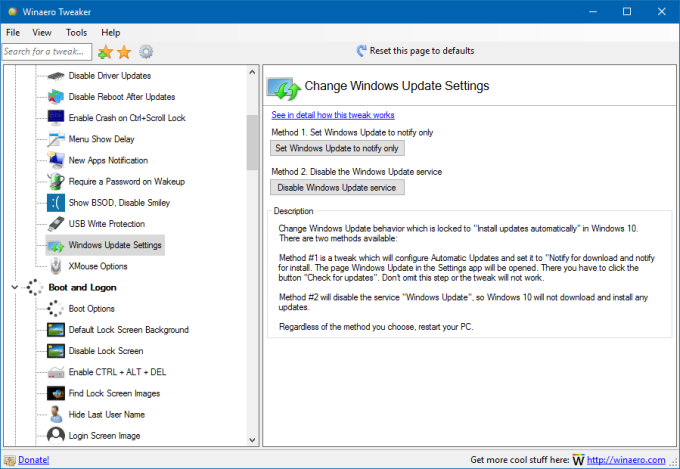
Task: Click the Donate icon in status bar
Action: tap(10, 460)
